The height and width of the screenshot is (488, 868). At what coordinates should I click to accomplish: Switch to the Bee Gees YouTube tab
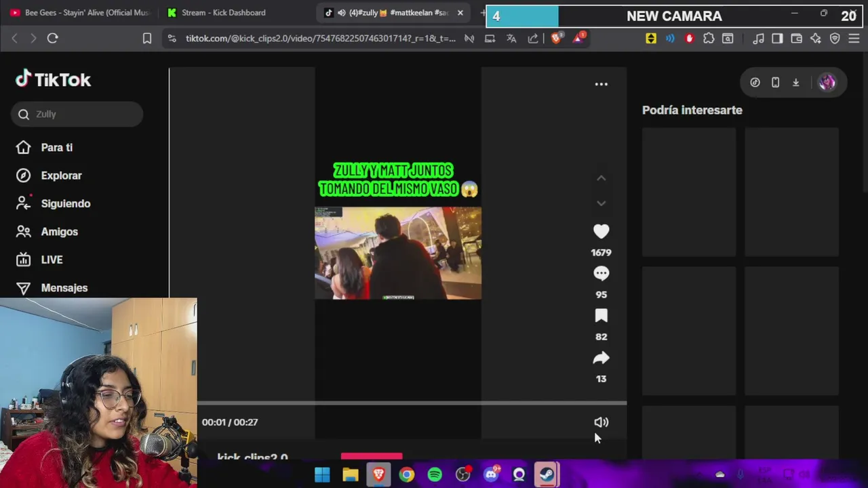point(80,13)
